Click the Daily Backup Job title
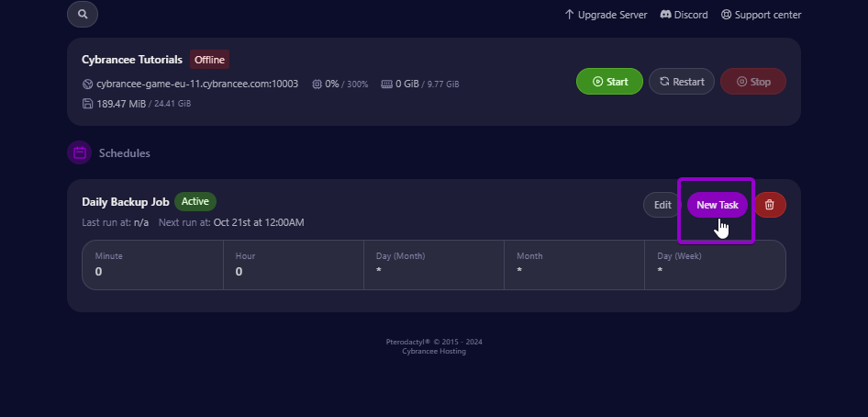 pos(126,201)
